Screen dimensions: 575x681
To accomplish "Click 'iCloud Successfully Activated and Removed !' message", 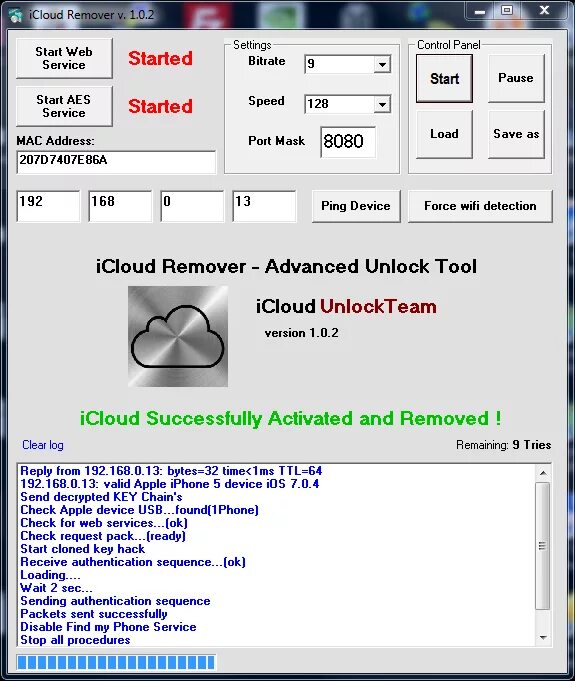I will [x=290, y=419].
